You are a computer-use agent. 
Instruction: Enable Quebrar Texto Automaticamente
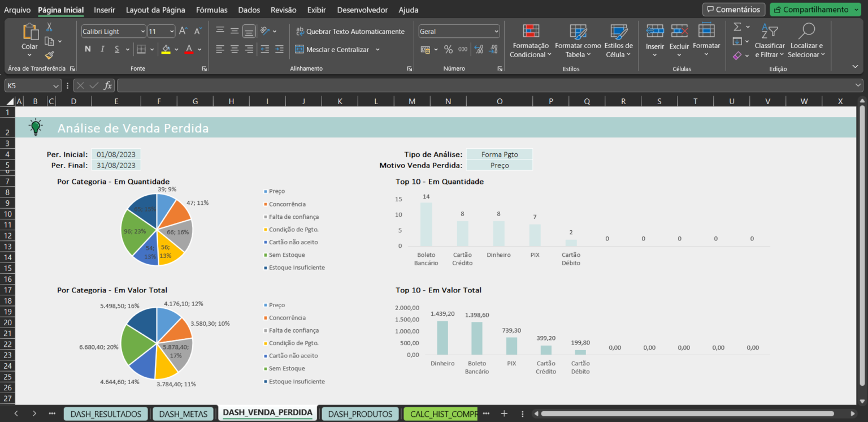(350, 31)
